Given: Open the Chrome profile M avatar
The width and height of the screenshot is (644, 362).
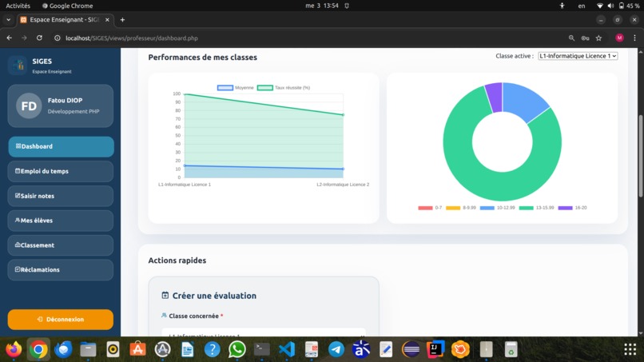Looking at the screenshot, I should pos(619,38).
